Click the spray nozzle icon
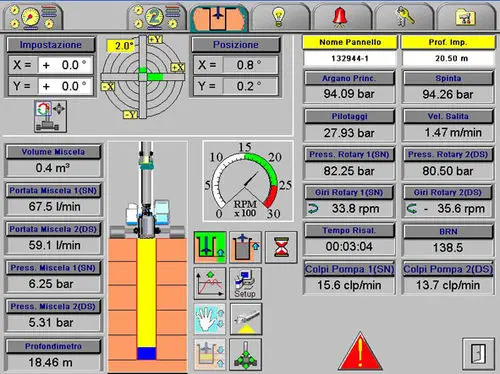 [x=246, y=319]
